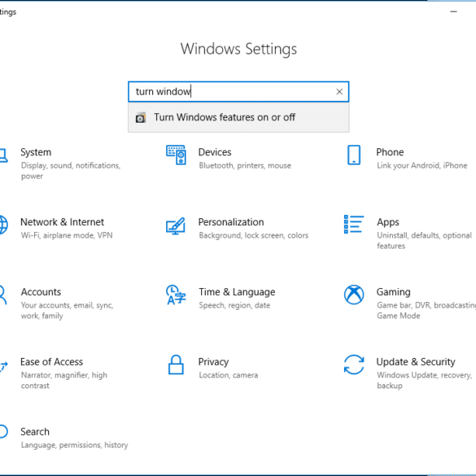476x476 pixels.
Task: Click the Gaming Xbox icon
Action: point(354,295)
